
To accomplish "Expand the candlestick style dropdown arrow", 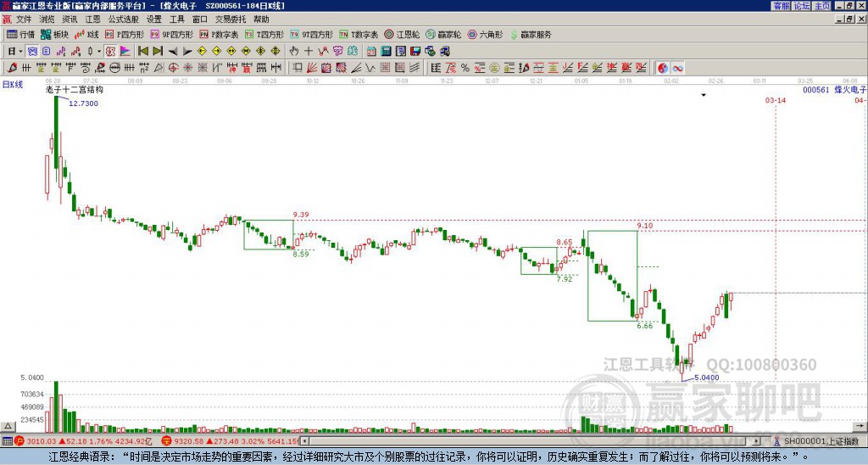I will pos(99,52).
